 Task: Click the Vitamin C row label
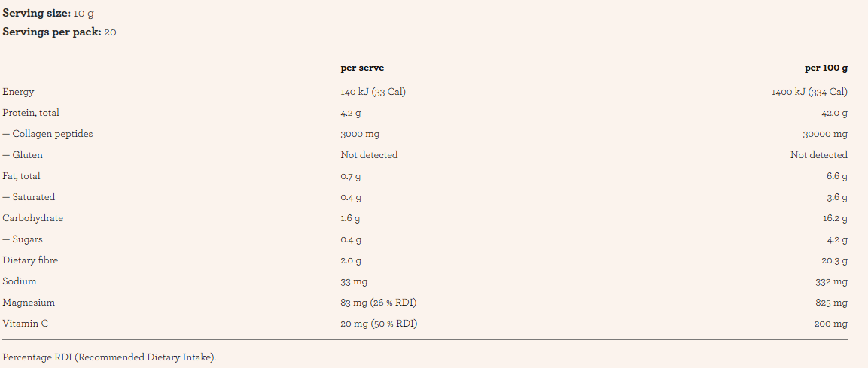(26, 324)
